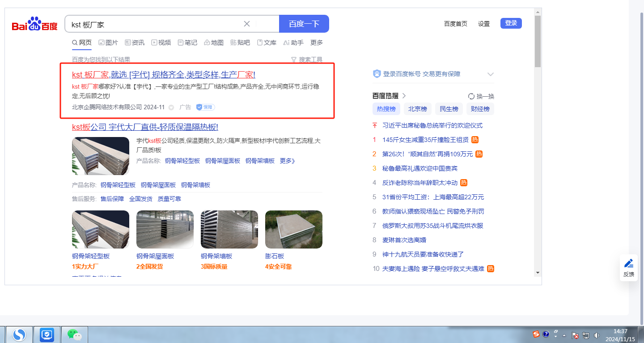Refresh hot searches with 换一换
This screenshot has height=343, width=644.
tap(481, 96)
